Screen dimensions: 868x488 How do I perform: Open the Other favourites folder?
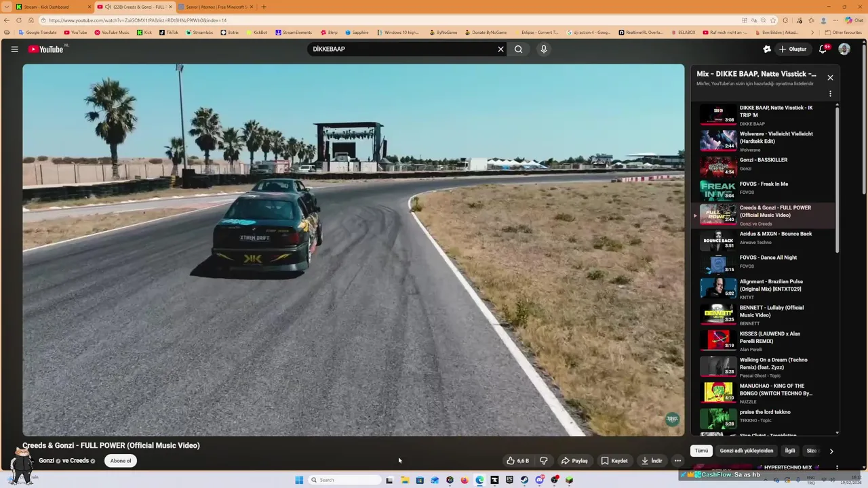[x=844, y=33]
